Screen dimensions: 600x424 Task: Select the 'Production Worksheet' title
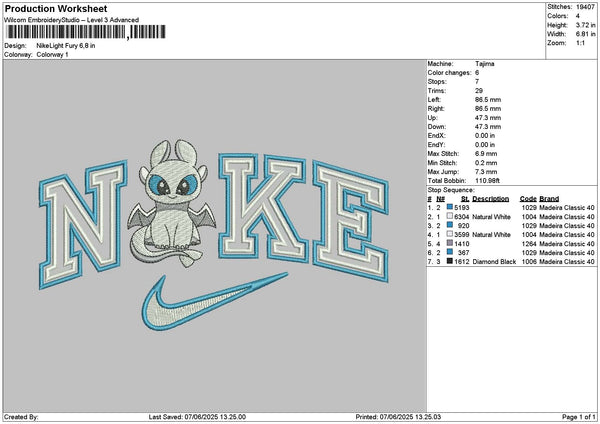56,9
